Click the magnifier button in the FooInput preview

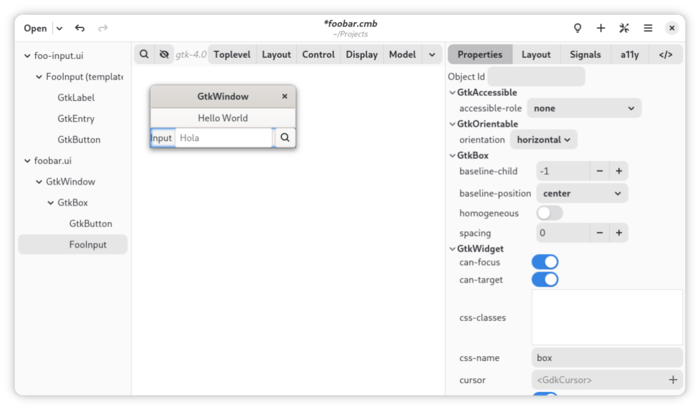point(285,138)
